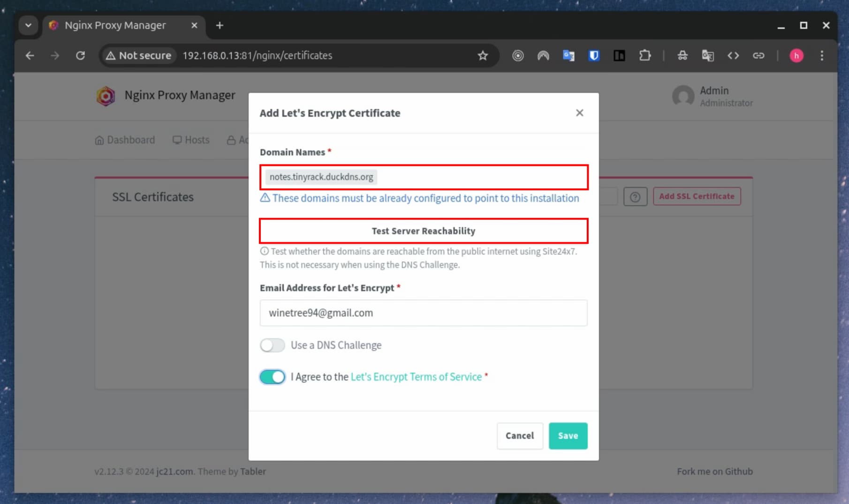Open the browser profile avatar
This screenshot has height=504, width=849.
click(796, 56)
